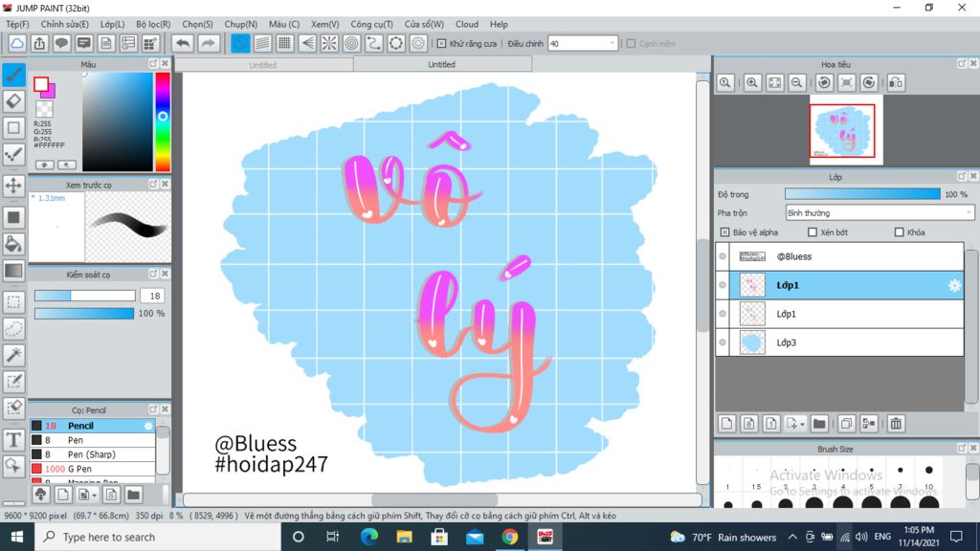Open the Điều chỉnh value dropdown

[583, 44]
